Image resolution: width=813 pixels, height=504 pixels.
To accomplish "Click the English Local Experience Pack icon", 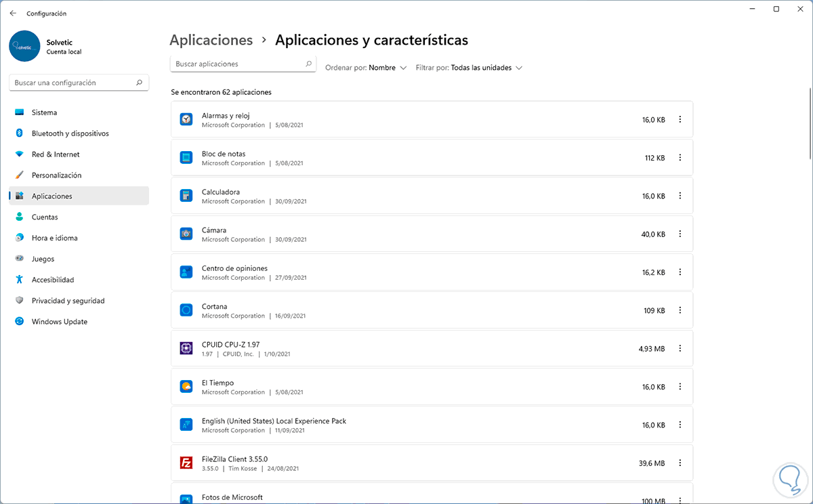I will coord(186,425).
